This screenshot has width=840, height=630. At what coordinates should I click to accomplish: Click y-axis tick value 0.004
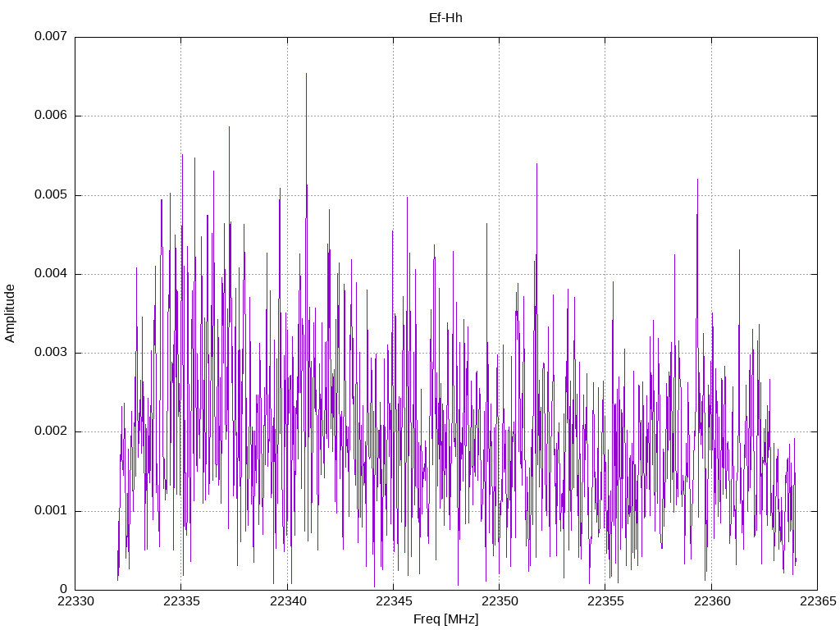pyautogui.click(x=51, y=273)
